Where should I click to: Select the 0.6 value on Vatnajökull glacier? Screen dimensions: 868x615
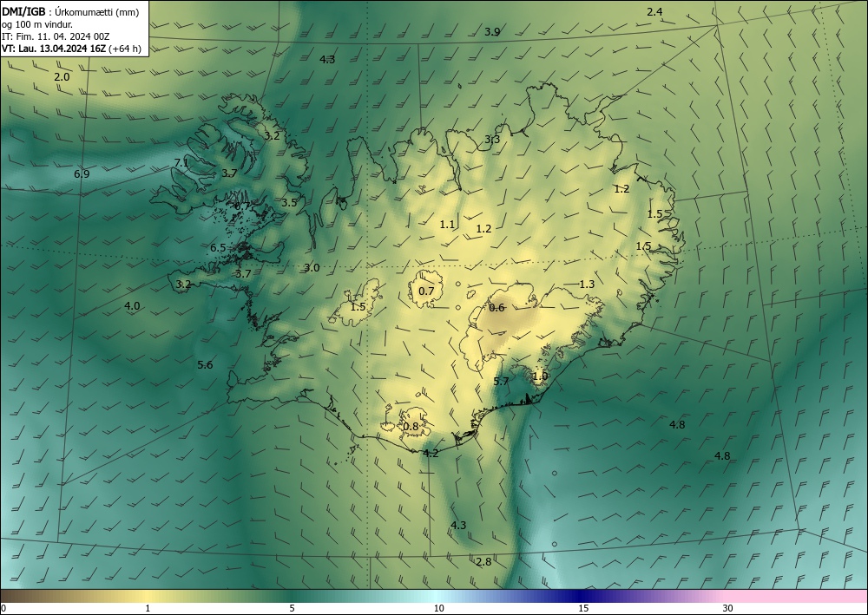pos(497,308)
